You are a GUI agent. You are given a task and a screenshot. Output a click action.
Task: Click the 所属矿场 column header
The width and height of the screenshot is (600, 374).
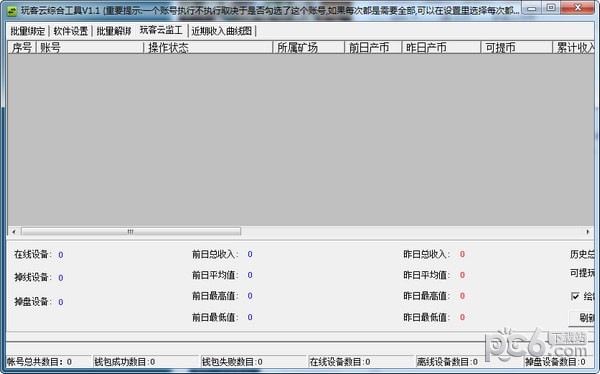click(x=309, y=47)
